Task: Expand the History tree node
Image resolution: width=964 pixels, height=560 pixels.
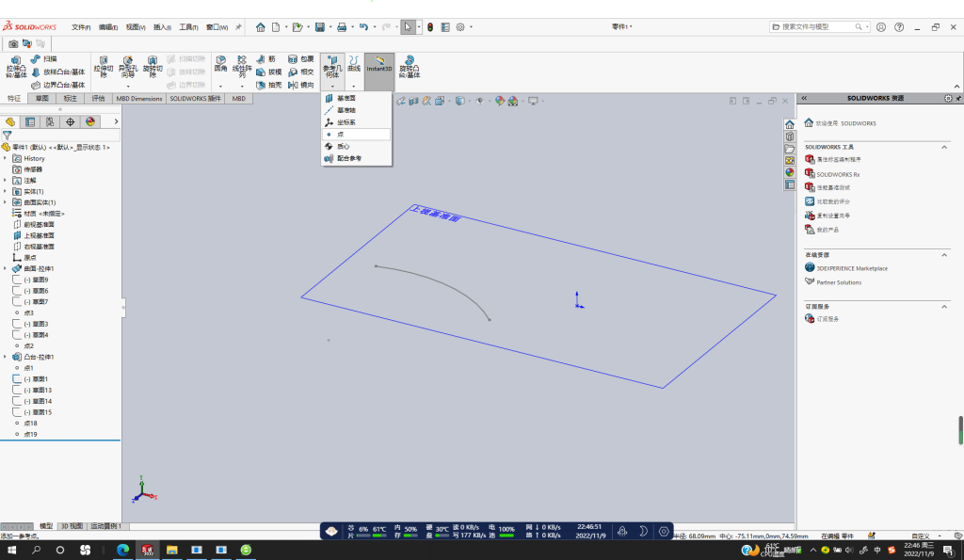Action: tap(5, 159)
